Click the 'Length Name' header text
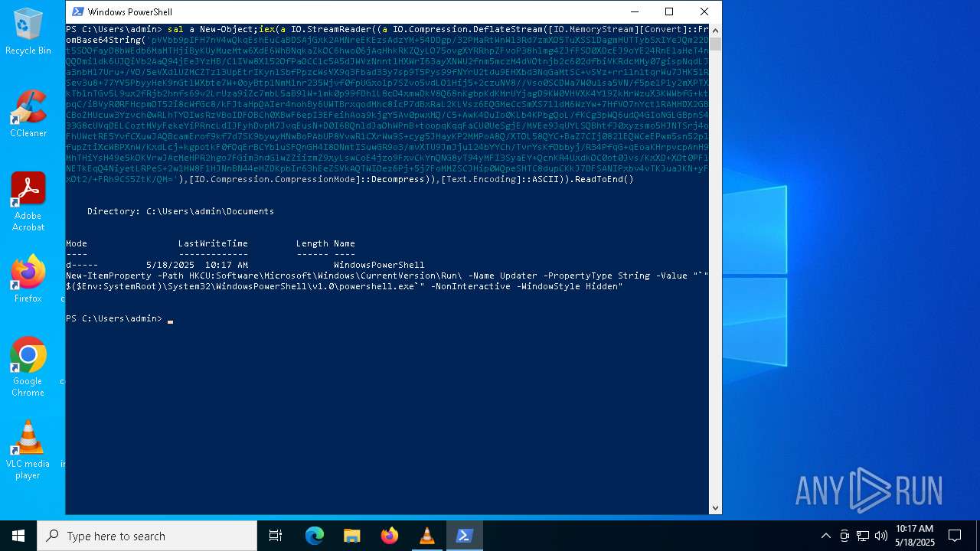Viewport: 980px width, 551px height. click(325, 243)
